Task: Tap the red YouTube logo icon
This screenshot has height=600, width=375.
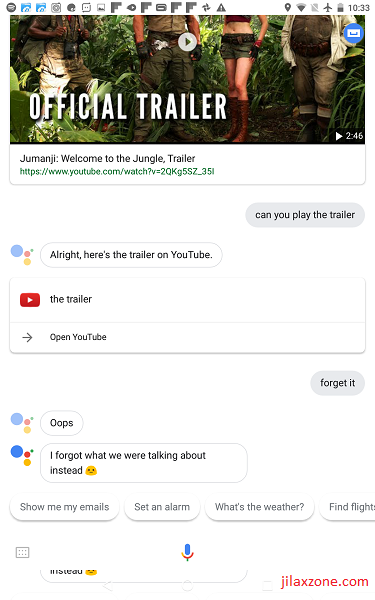Action: [30, 300]
